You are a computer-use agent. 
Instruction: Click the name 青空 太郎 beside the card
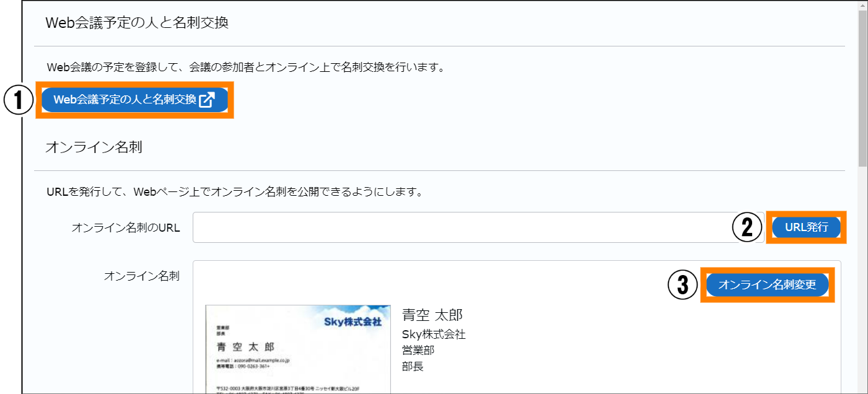[x=432, y=315]
